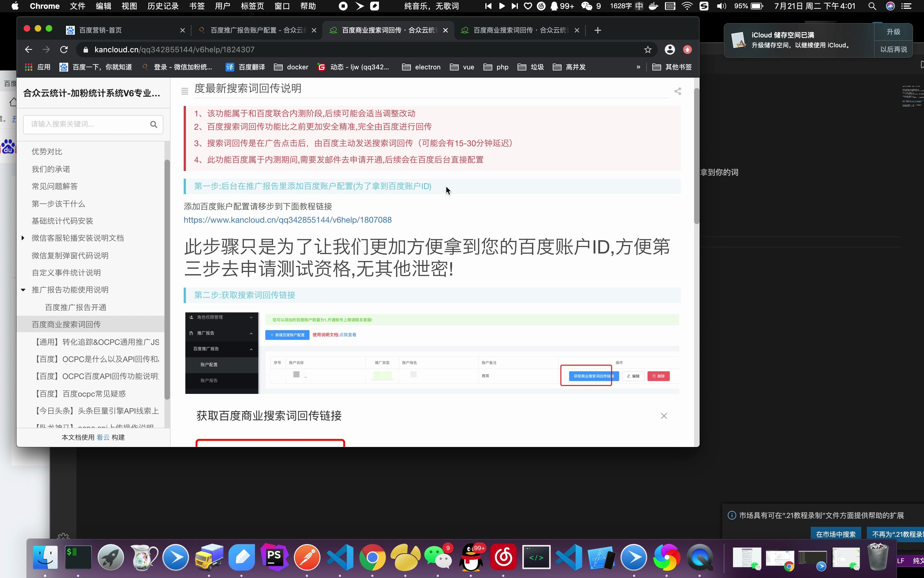
Task: Open the kancloud v6help/1807088 link
Action: (287, 220)
